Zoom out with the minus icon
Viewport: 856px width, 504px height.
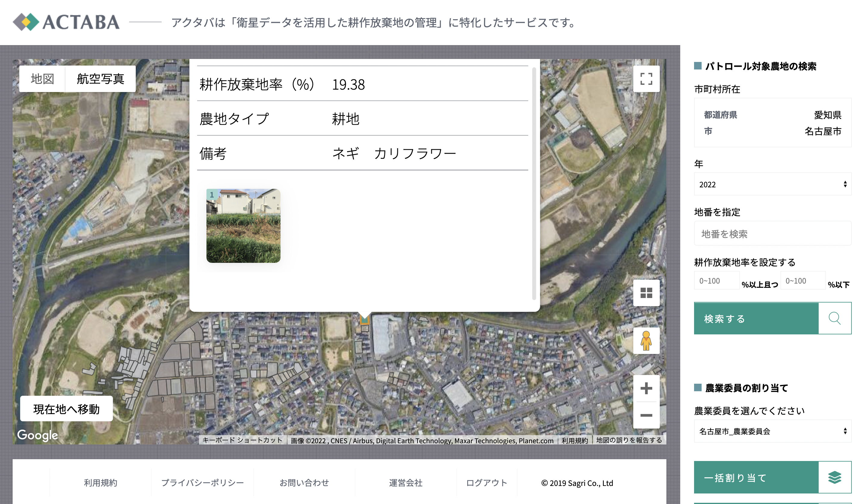coord(646,415)
